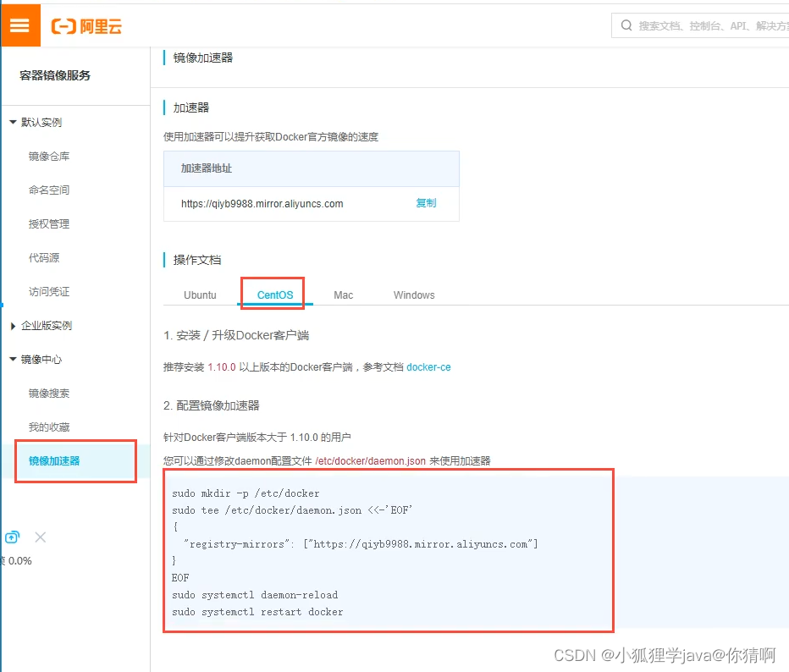The width and height of the screenshot is (789, 672).
Task: Select 镜像加速器 in sidebar
Action: click(x=54, y=460)
